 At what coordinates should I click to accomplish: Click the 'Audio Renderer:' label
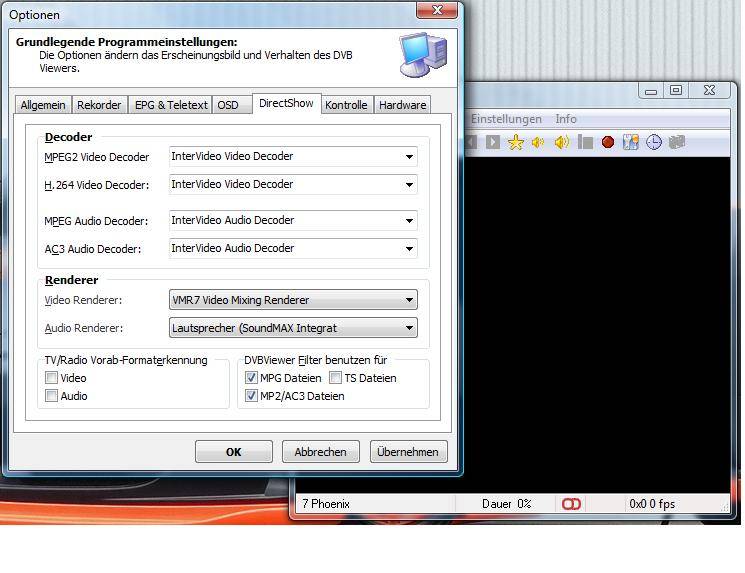(84, 328)
